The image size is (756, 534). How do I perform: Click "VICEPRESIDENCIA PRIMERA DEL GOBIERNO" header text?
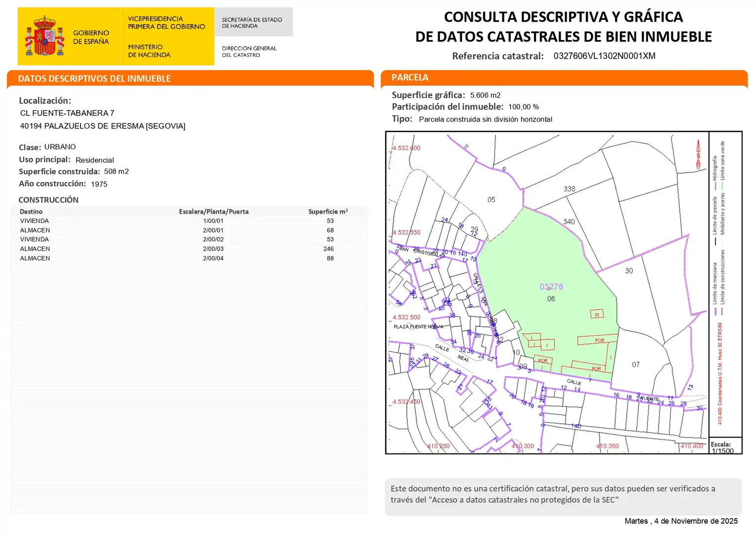tap(166, 23)
